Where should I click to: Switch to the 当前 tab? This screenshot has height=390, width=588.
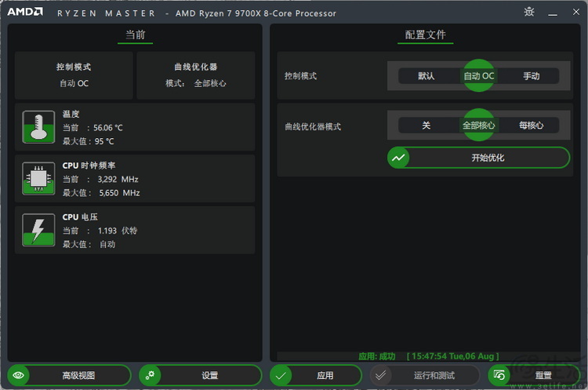point(135,35)
